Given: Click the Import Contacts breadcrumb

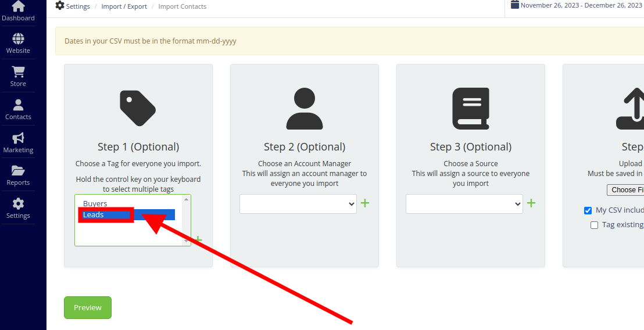Looking at the screenshot, I should tap(183, 6).
